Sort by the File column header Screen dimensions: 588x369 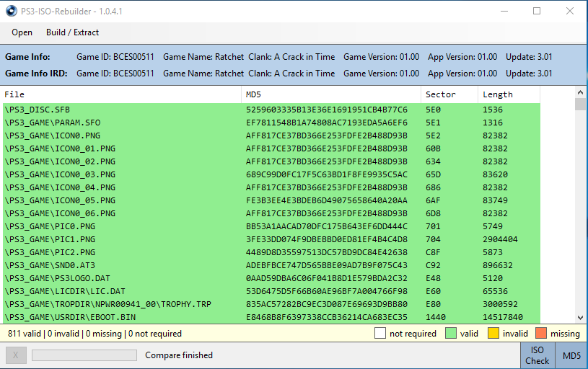point(122,95)
